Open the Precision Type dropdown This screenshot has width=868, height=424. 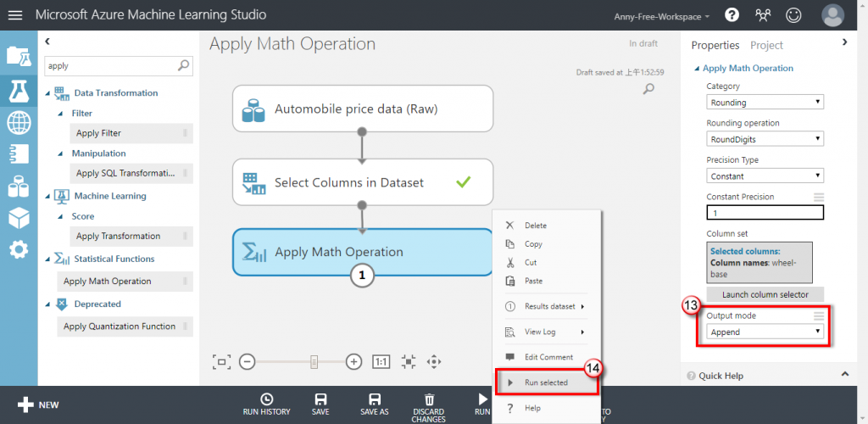coord(765,176)
